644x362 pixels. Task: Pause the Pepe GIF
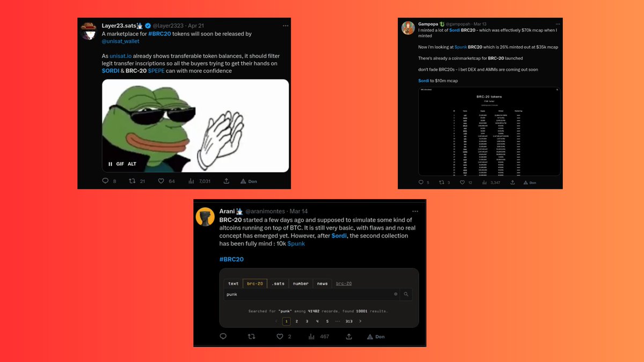pos(110,164)
